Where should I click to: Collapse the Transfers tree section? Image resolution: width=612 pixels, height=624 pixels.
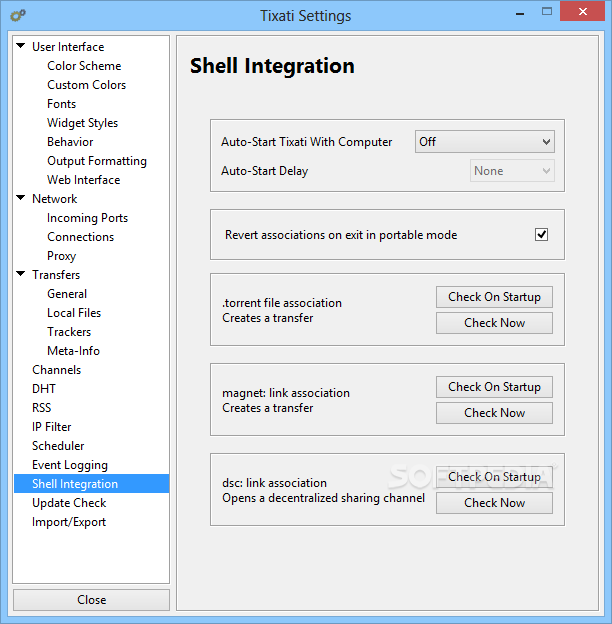pos(21,274)
